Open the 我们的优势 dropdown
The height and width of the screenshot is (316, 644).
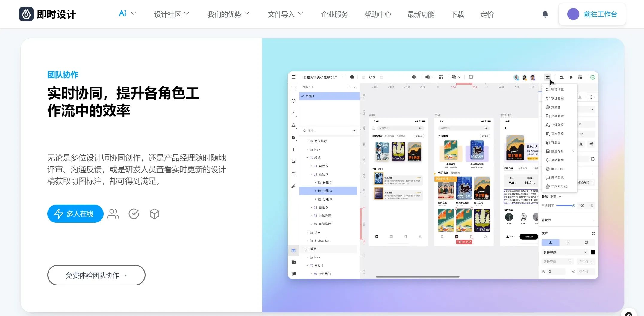[228, 14]
